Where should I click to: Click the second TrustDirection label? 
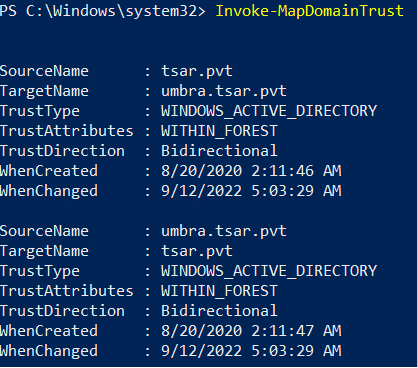(62, 311)
